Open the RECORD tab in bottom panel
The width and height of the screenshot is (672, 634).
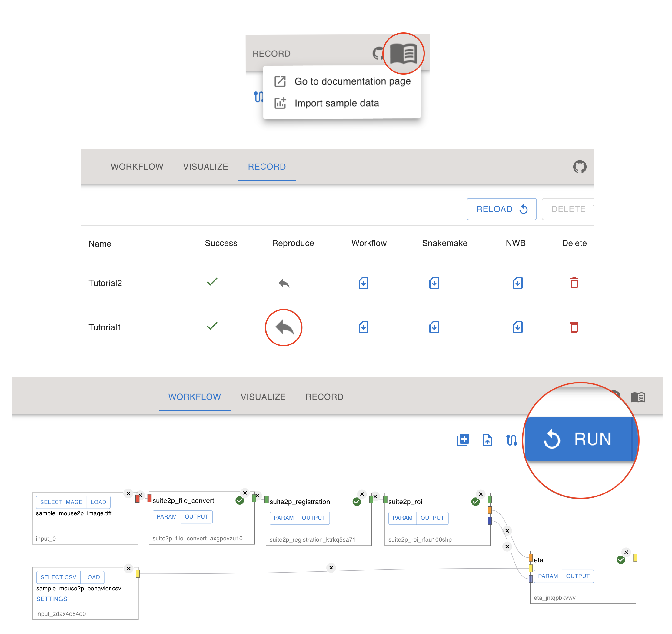pos(324,397)
